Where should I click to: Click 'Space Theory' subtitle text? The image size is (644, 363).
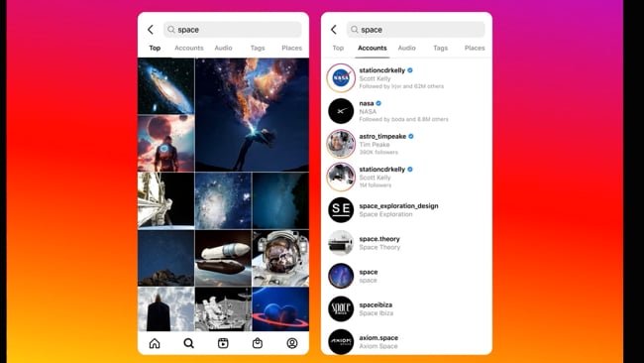pyautogui.click(x=379, y=247)
